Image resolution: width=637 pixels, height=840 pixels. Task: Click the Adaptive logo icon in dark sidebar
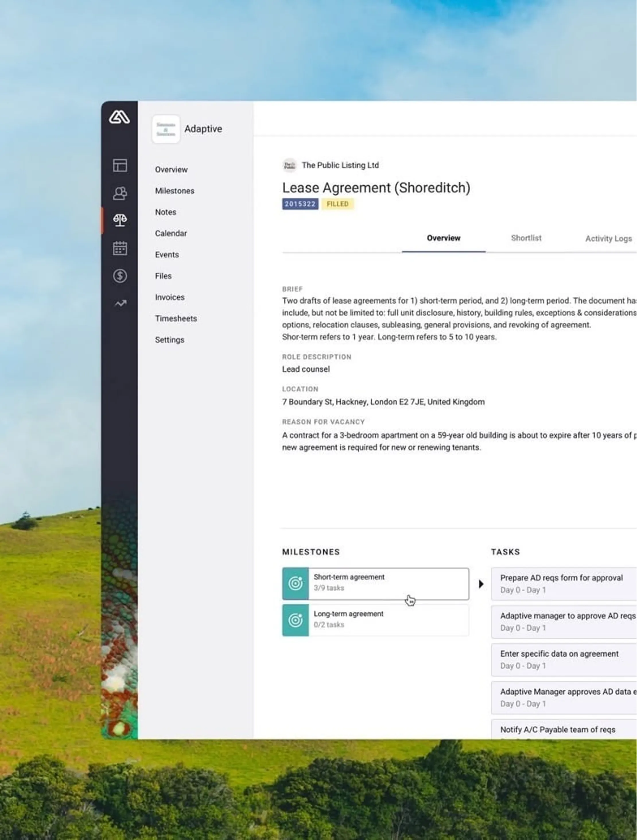click(119, 117)
